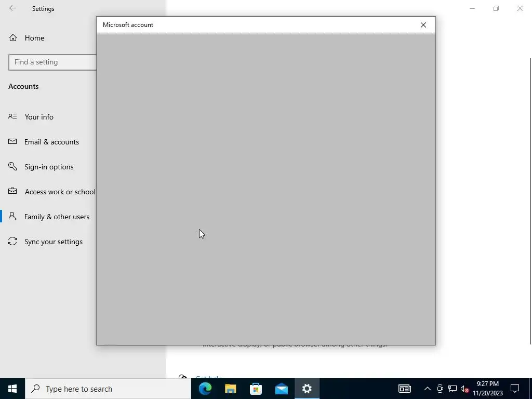Open the Action Center notifications

click(x=515, y=389)
